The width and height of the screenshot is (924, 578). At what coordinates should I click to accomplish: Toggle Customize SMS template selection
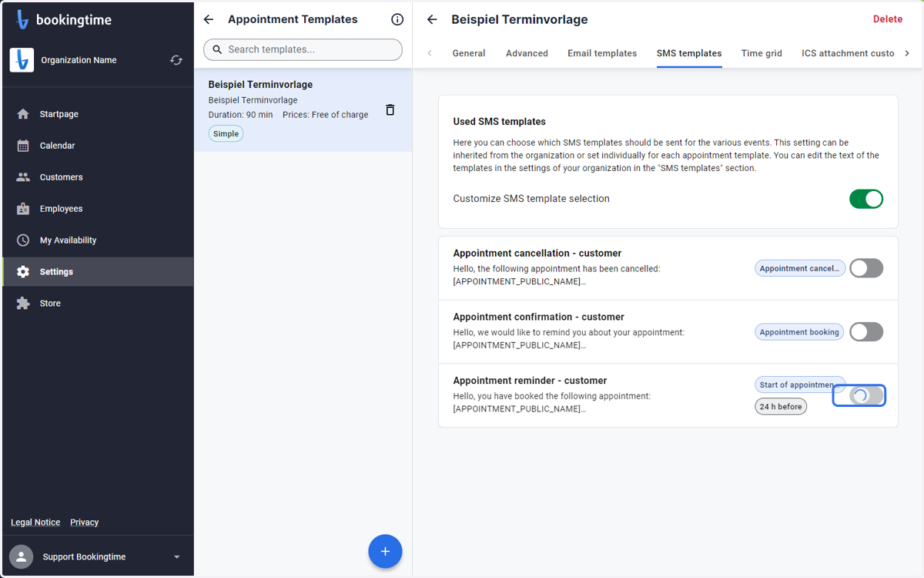866,199
